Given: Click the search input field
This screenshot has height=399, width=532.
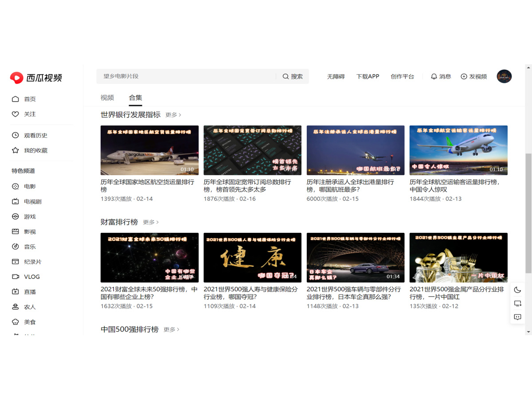Looking at the screenshot, I should pos(186,76).
